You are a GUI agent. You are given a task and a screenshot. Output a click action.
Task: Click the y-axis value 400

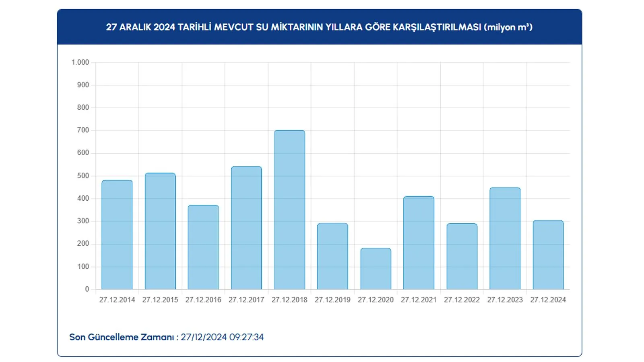(x=83, y=198)
